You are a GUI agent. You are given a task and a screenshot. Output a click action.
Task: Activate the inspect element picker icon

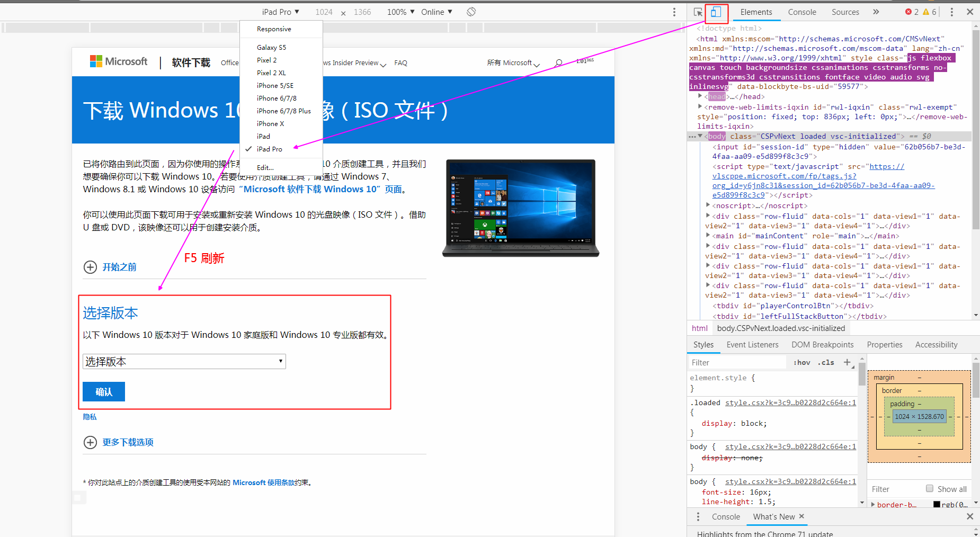[x=698, y=12]
